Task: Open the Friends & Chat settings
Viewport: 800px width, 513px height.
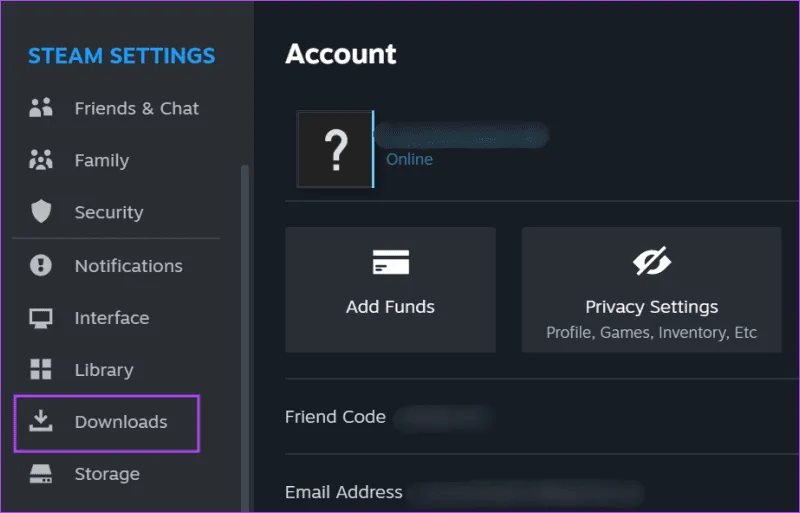Action: (x=136, y=108)
